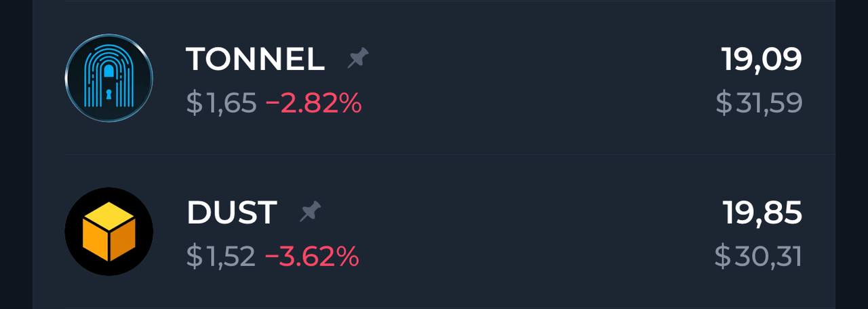
Task: Select DUST price $1,52
Action: point(220,256)
